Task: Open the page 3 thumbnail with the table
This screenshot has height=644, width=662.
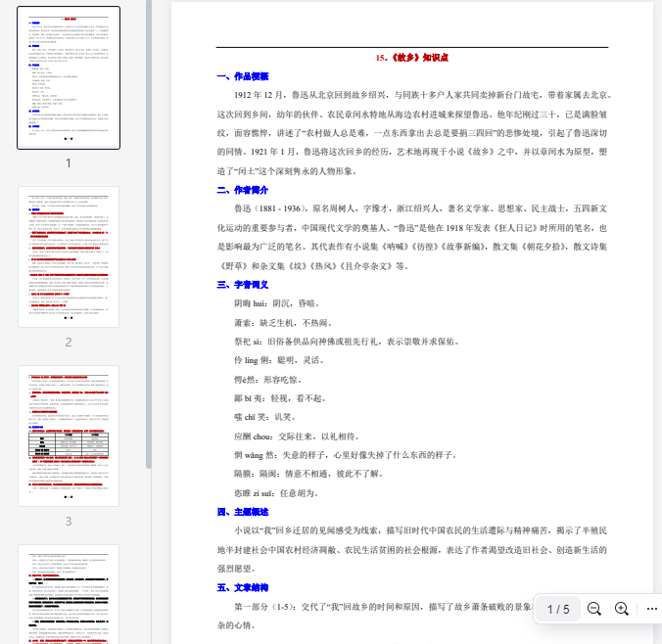Action: pyautogui.click(x=69, y=436)
